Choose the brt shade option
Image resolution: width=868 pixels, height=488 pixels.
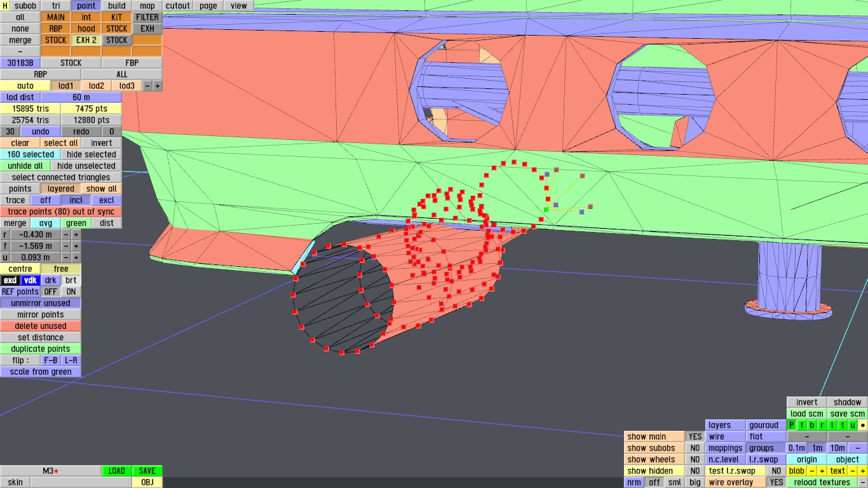(x=71, y=280)
